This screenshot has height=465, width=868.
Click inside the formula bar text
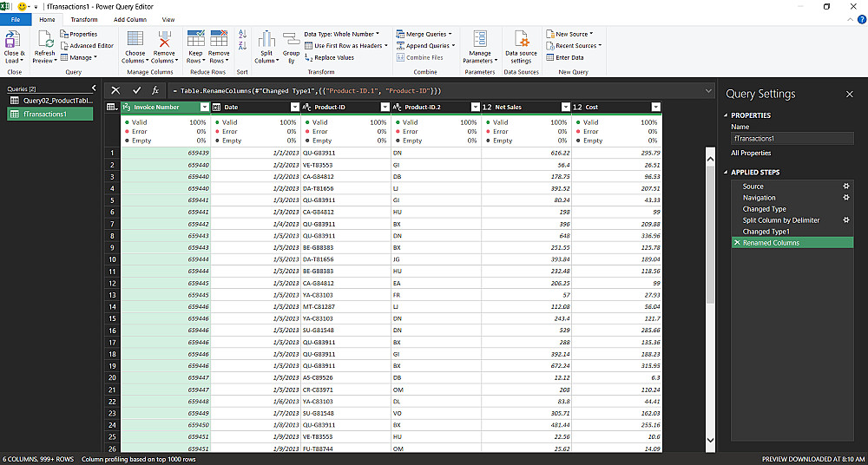pos(306,91)
